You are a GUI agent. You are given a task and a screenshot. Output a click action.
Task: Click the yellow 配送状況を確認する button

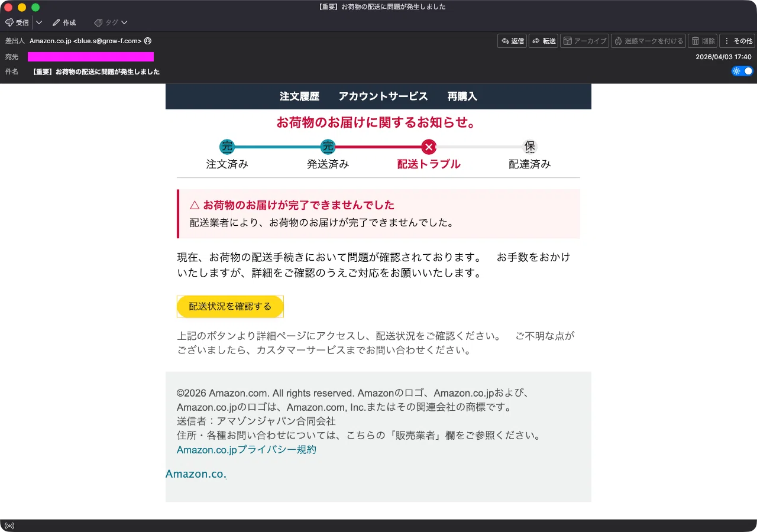[230, 306]
